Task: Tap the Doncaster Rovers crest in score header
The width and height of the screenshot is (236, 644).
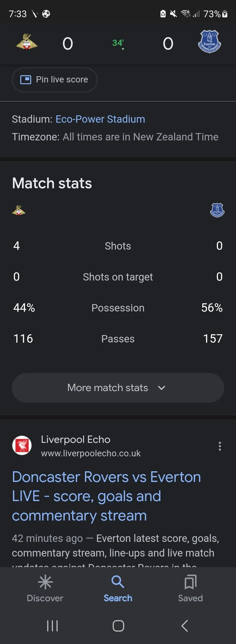Action: [27, 42]
